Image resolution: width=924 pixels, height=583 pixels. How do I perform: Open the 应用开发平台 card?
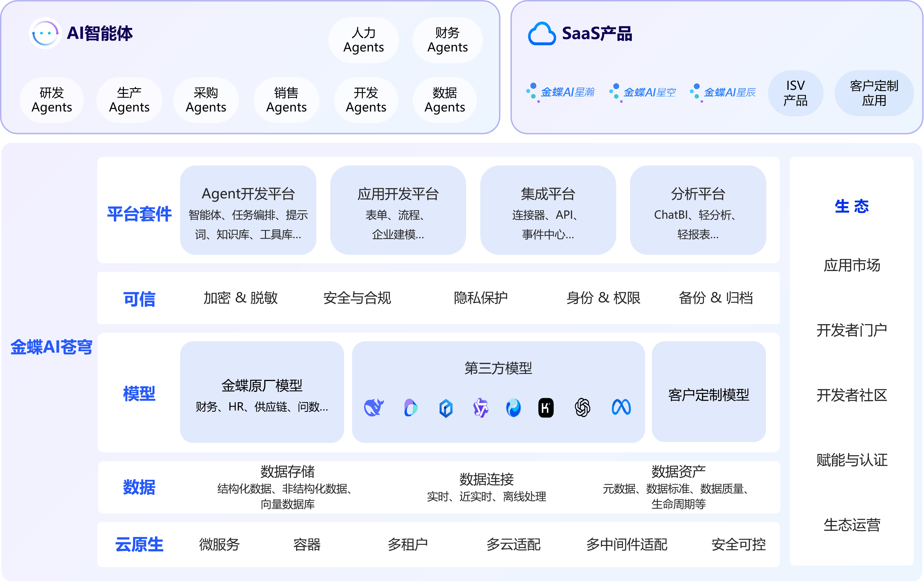398,210
